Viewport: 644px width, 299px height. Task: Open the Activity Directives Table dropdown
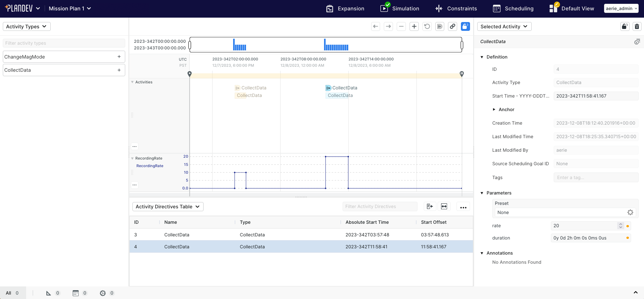coord(168,207)
